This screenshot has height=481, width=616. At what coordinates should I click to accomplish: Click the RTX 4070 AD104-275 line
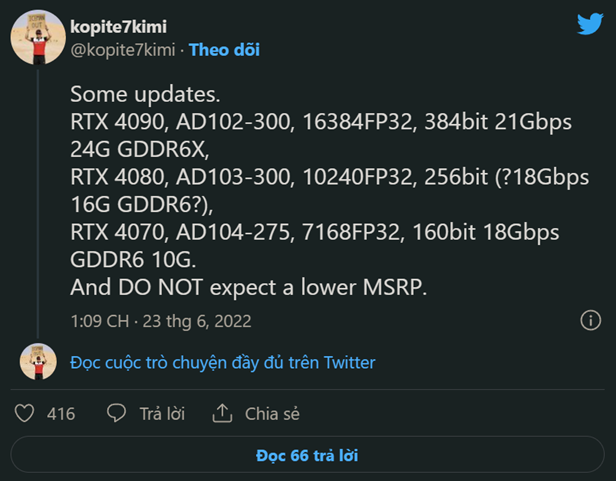(314, 232)
